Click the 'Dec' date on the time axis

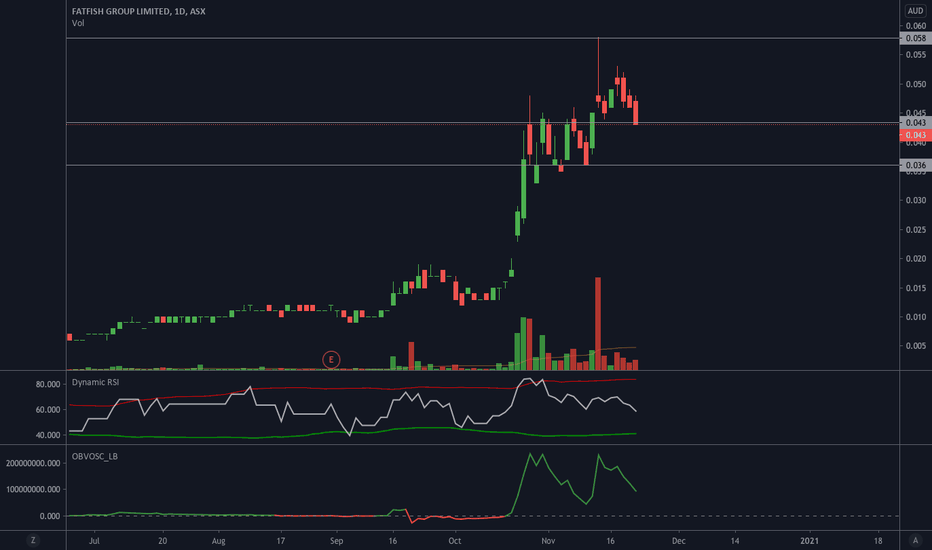pos(678,541)
